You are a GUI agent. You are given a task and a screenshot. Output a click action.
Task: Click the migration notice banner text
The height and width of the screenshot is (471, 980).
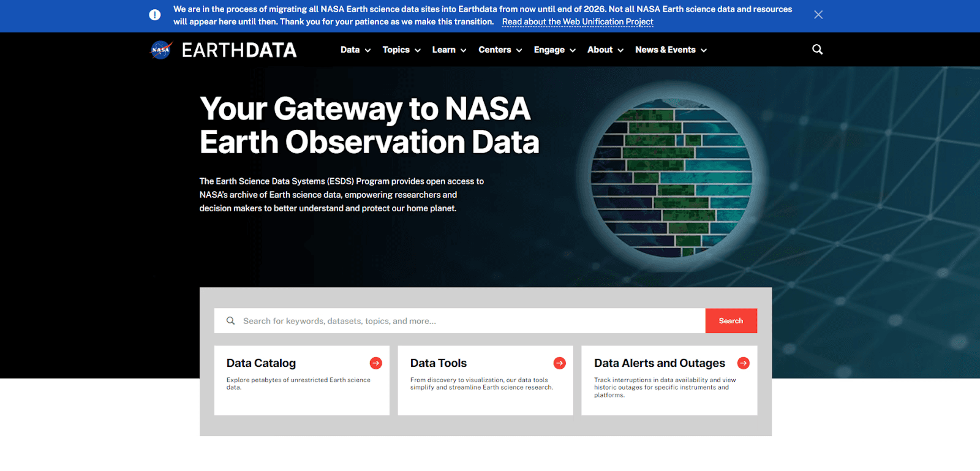click(x=483, y=15)
